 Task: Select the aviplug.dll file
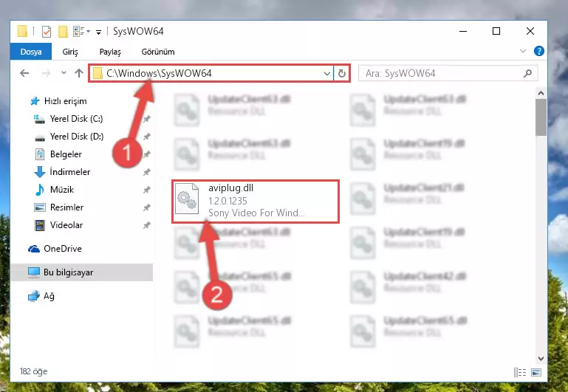(256, 201)
